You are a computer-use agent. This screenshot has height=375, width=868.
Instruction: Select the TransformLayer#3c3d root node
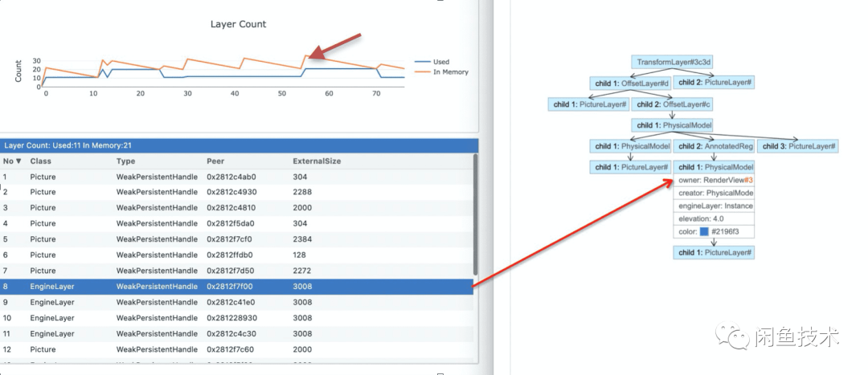pyautogui.click(x=671, y=62)
